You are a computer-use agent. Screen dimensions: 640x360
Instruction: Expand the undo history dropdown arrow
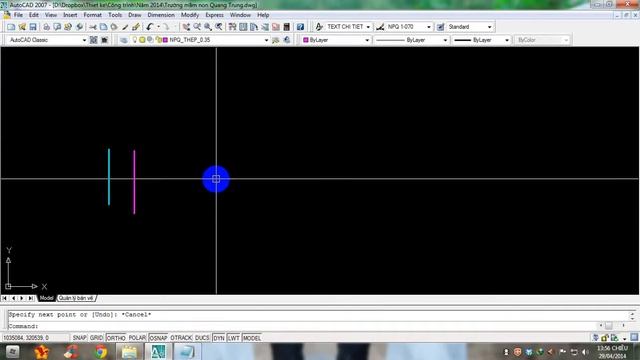tap(158, 27)
